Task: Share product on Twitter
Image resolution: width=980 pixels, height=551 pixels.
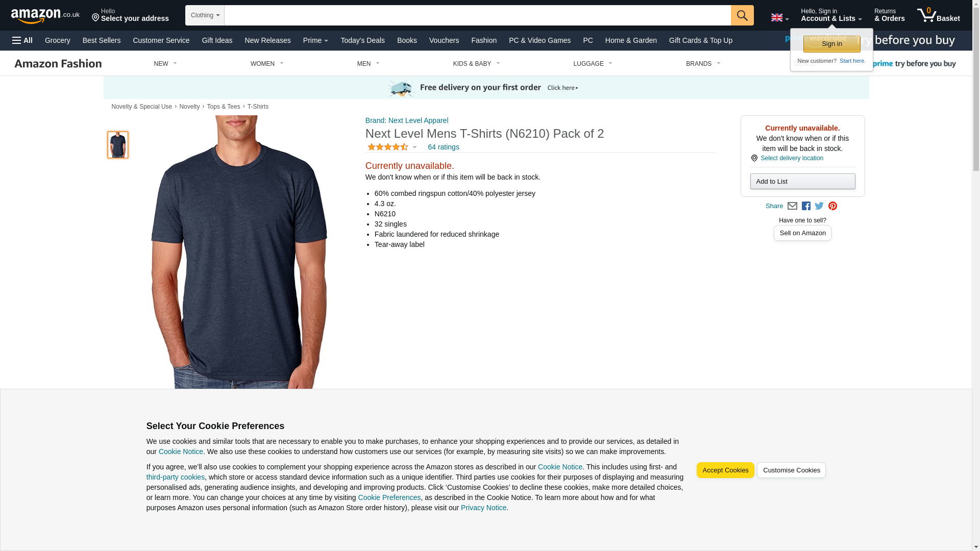Action: click(819, 206)
